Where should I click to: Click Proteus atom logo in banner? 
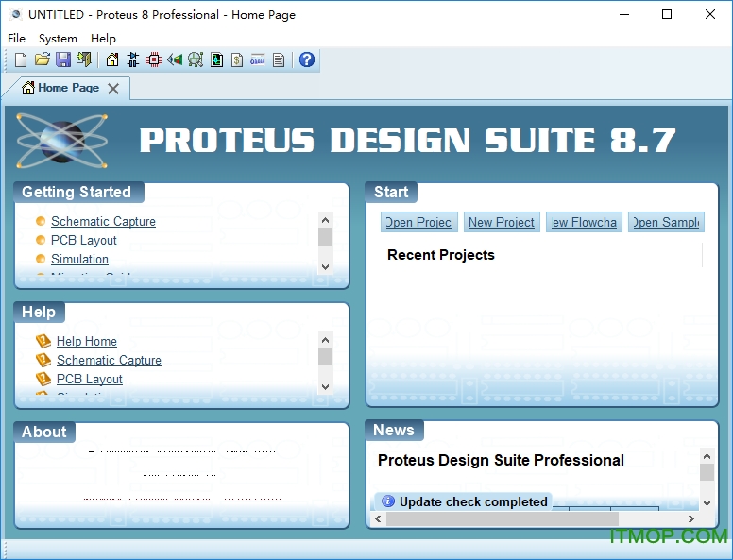click(x=61, y=141)
